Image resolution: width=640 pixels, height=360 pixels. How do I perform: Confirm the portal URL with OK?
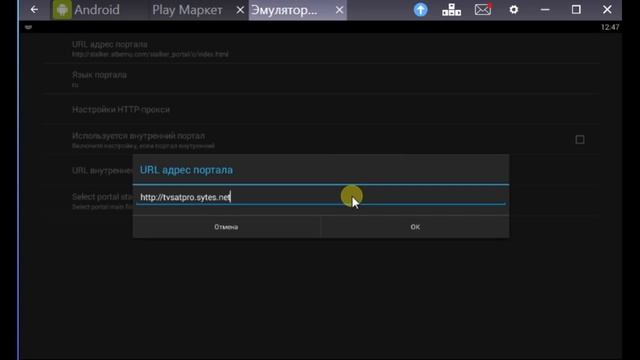(415, 227)
